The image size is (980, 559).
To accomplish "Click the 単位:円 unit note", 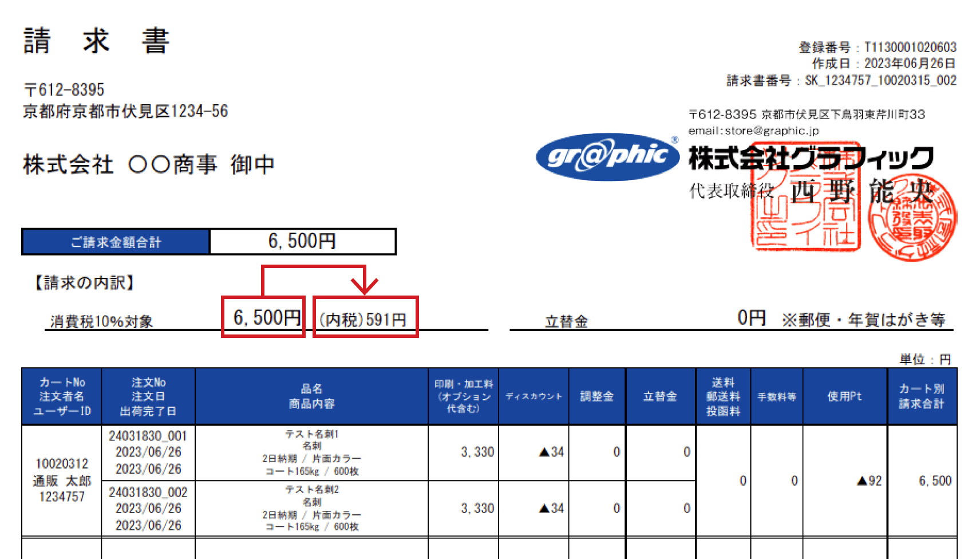I will [x=925, y=359].
